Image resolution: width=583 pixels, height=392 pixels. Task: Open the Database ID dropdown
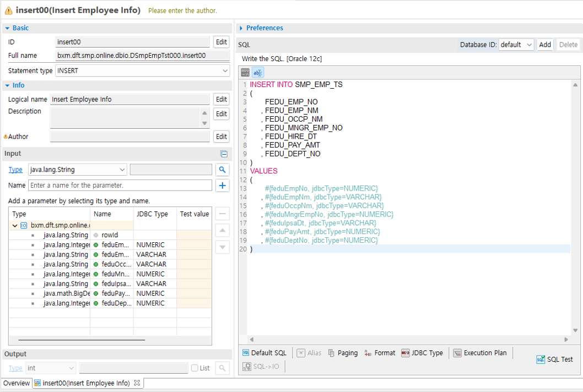(516, 45)
